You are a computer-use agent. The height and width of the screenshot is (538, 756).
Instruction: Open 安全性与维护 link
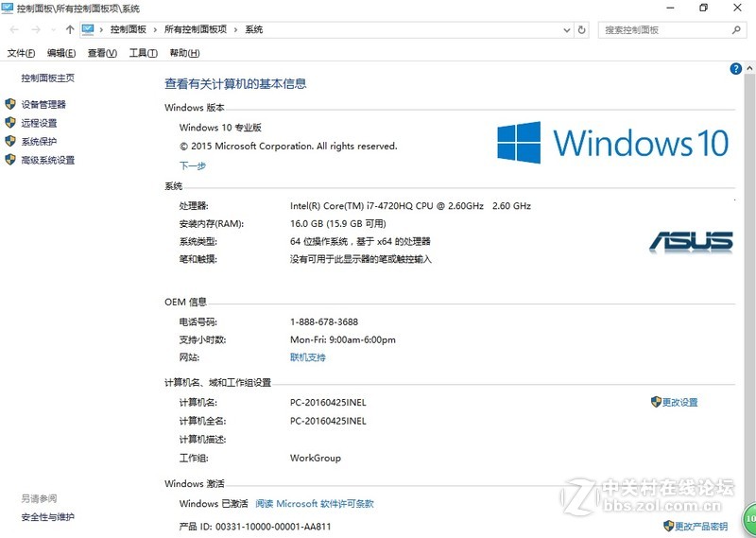pyautogui.click(x=48, y=517)
